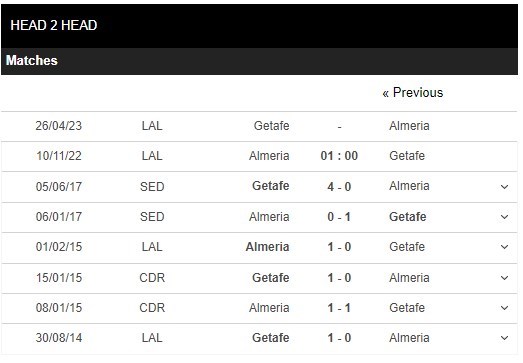This screenshot has height=363, width=523.
Task: Click the 1 - 1 score result
Action: 339,308
